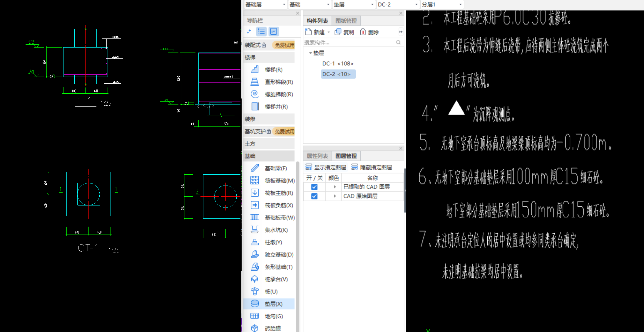This screenshot has width=644, height=332.
Task: Select the 地沟(G) trench tool
Action: [x=269, y=316]
